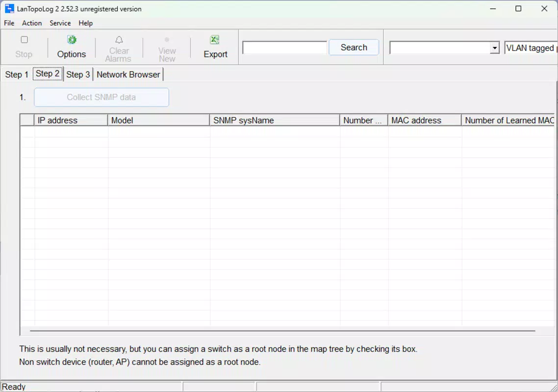Image resolution: width=558 pixels, height=392 pixels.
Task: Sort by the IP address column header
Action: [x=71, y=120]
